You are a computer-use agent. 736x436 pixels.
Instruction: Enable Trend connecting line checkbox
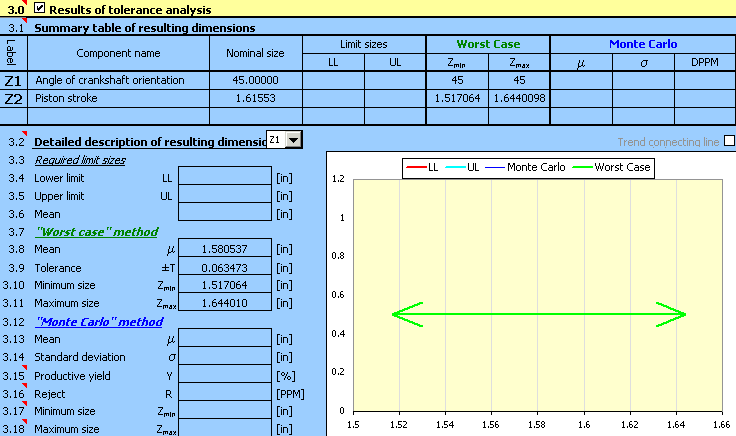point(729,141)
